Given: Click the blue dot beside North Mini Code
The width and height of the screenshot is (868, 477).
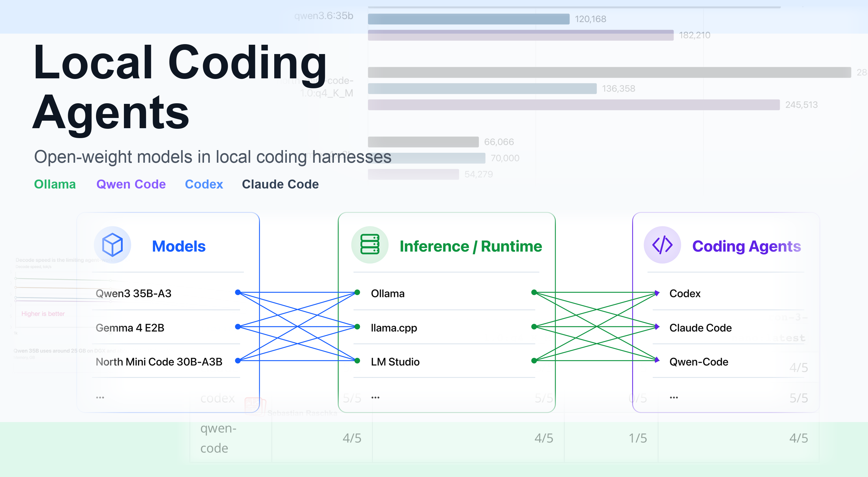Looking at the screenshot, I should (x=238, y=361).
